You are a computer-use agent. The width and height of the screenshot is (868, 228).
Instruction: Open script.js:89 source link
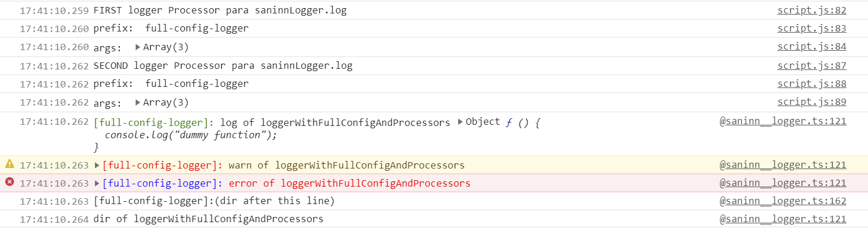[812, 103]
